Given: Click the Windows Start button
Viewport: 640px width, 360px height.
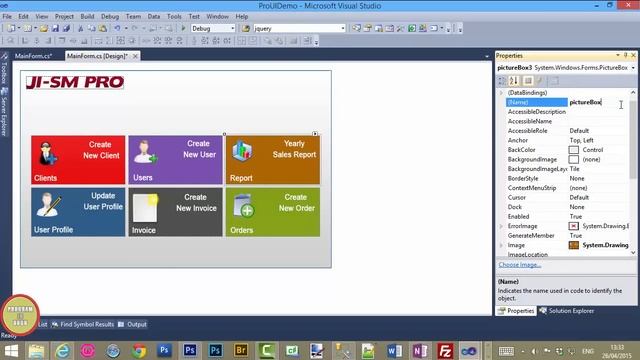Looking at the screenshot, I should (11, 351).
